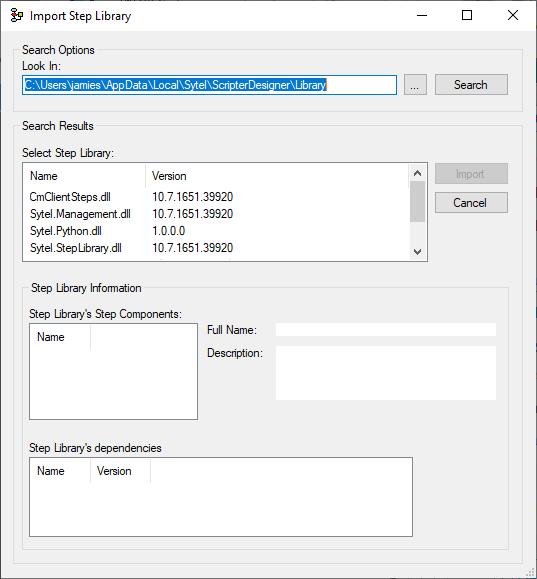The width and height of the screenshot is (537, 579).
Task: Open the folder browse ellipsis button
Action: 415,85
